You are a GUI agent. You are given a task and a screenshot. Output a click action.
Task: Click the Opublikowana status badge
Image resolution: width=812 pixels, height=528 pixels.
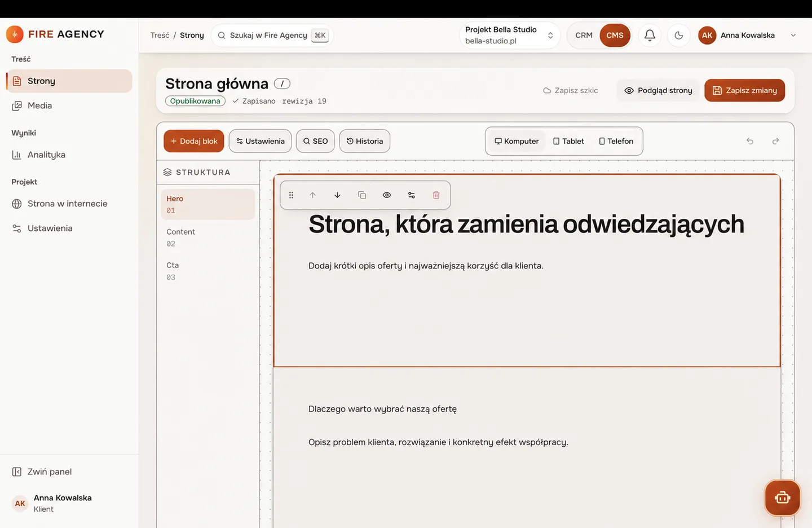[195, 101]
